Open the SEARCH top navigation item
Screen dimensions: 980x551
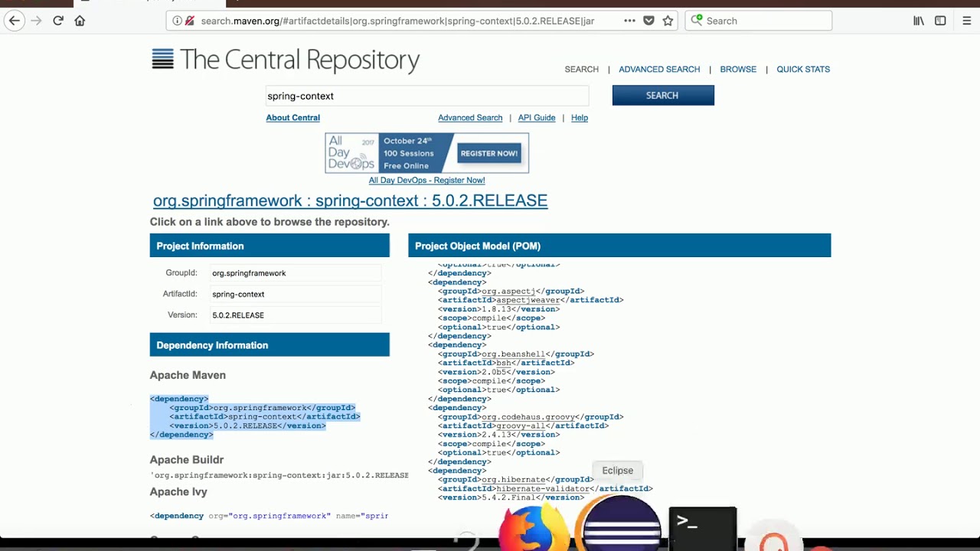click(x=582, y=69)
